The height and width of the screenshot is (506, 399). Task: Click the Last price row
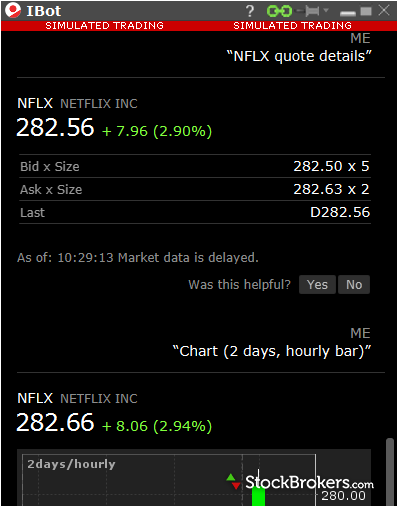(x=195, y=212)
